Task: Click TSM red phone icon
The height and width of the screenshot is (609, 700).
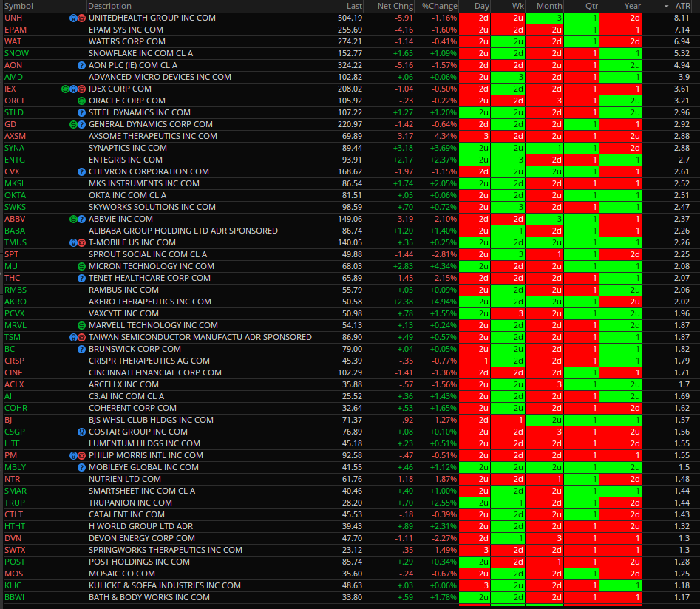Action: click(82, 338)
